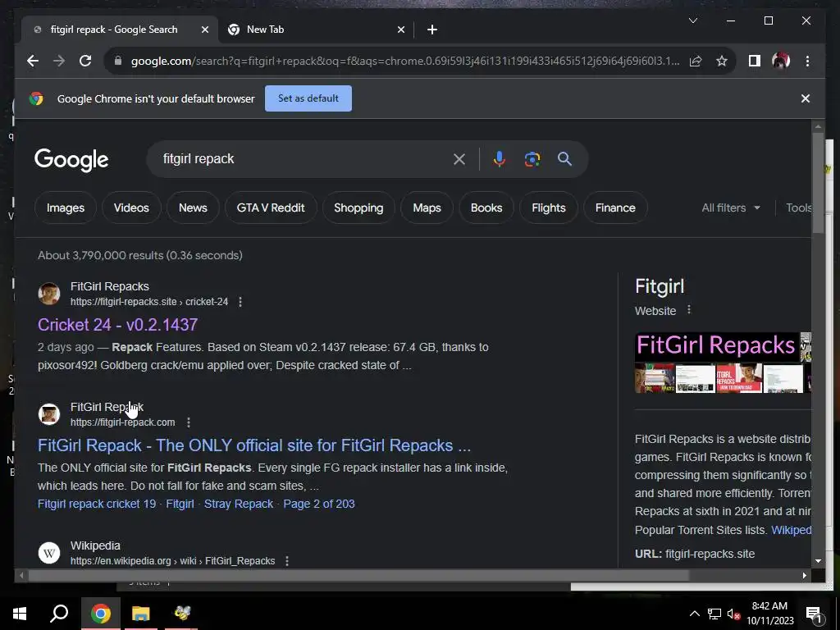Open the Page 2 of 203 sitelink
This screenshot has width=840, height=630.
(319, 504)
